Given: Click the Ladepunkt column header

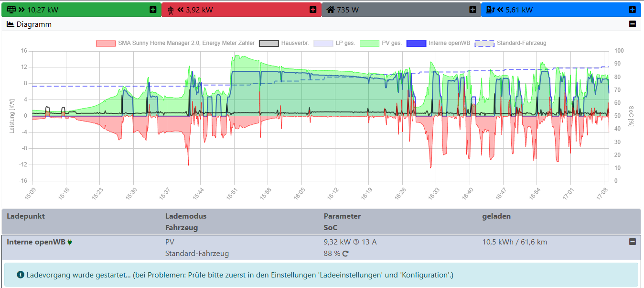Looking at the screenshot, I should pos(26,216).
